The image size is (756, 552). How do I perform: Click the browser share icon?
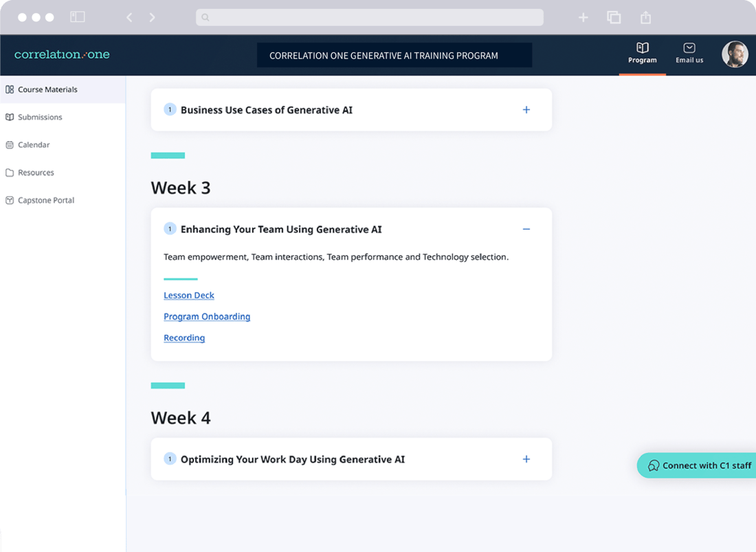(645, 17)
